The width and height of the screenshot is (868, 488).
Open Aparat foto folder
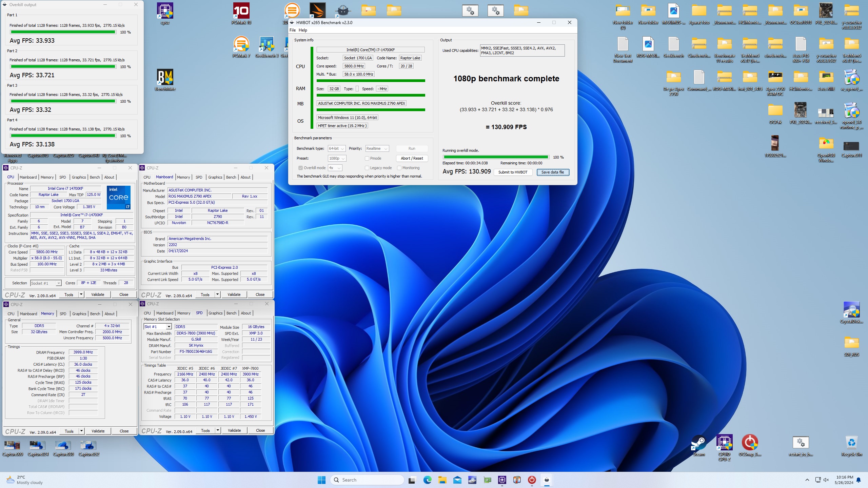pyautogui.click(x=699, y=14)
